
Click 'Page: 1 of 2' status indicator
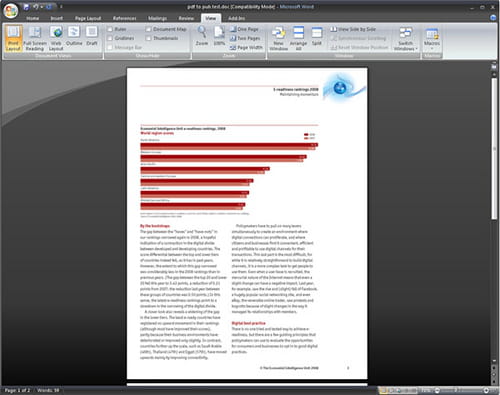click(x=17, y=390)
